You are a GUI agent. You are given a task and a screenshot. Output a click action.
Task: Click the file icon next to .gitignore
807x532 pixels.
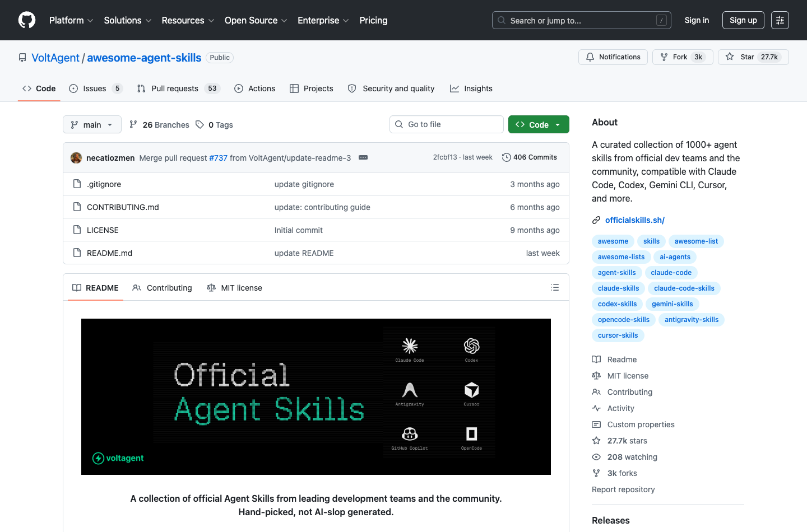(77, 184)
